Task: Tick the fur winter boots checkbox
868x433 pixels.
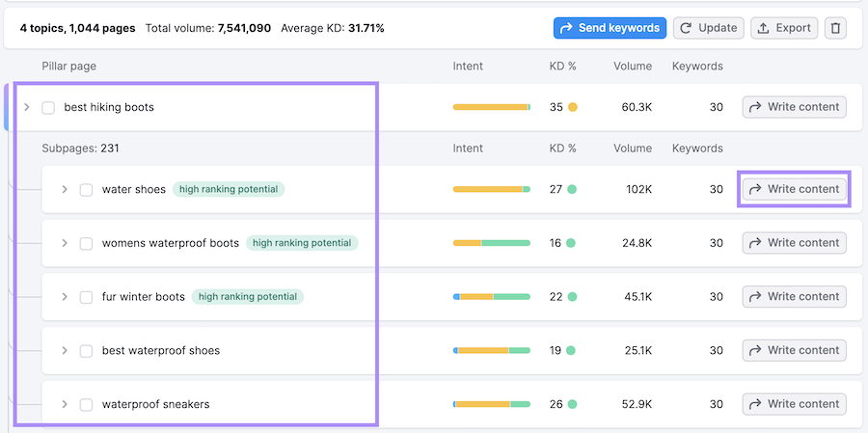Action: 86,297
